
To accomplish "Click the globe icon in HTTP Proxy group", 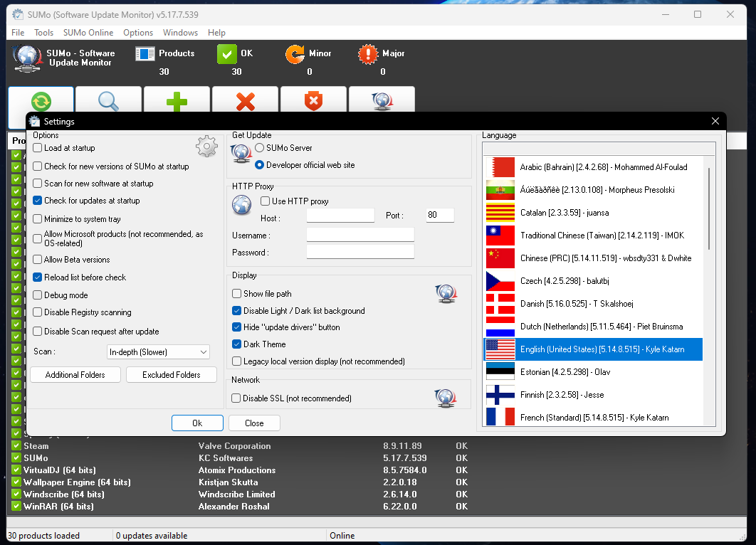I will tap(241, 205).
